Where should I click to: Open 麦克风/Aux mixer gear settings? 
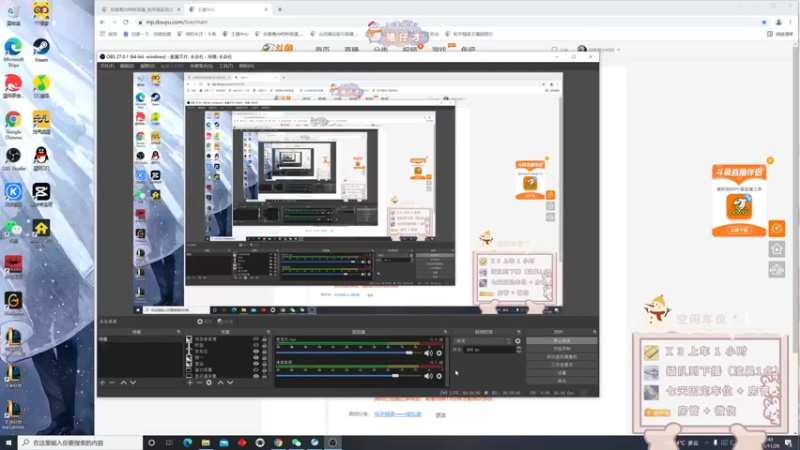[439, 353]
